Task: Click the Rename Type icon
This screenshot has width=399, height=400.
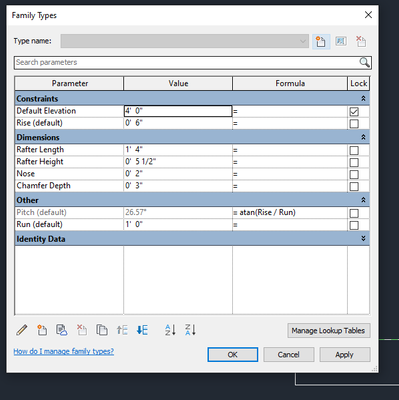Action: pos(341,41)
